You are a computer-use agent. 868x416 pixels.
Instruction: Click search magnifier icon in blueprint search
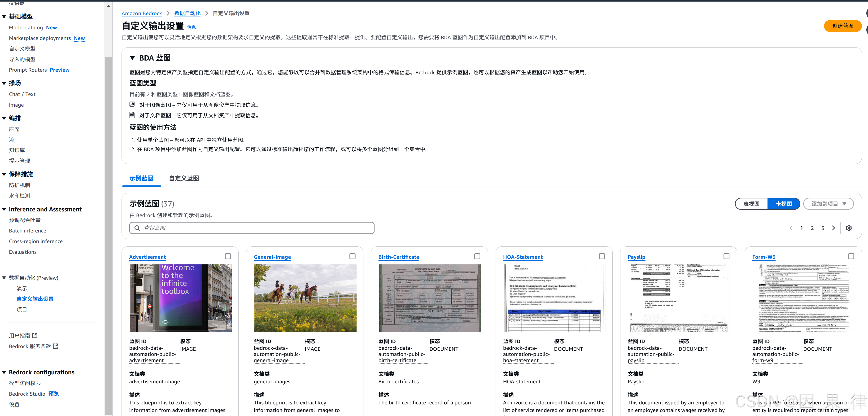[x=137, y=228]
